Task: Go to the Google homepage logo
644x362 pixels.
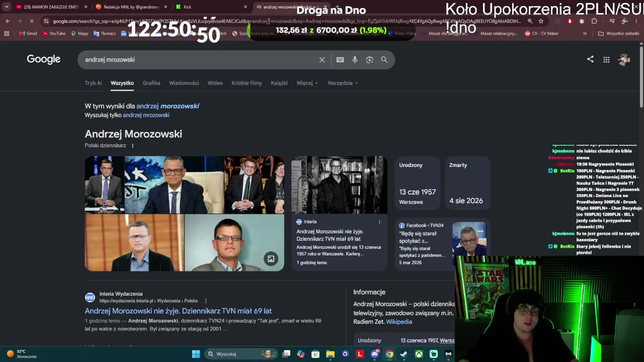Action: [x=44, y=59]
